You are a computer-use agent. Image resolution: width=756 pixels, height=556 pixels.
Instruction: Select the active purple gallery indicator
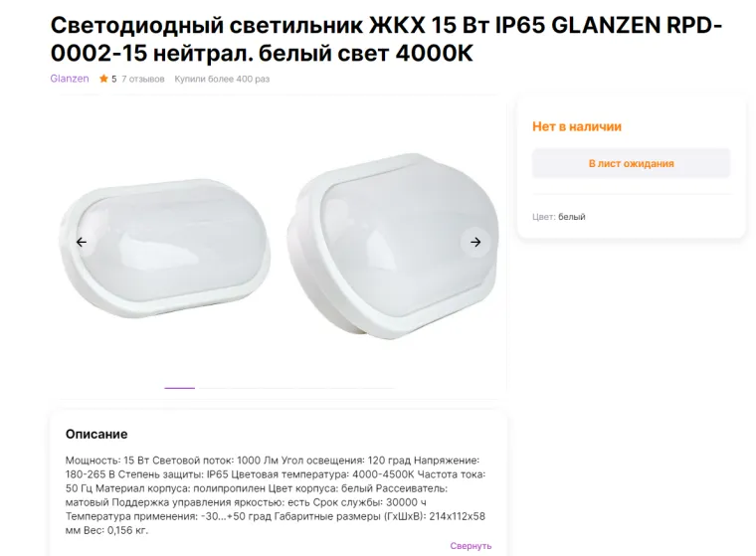179,388
